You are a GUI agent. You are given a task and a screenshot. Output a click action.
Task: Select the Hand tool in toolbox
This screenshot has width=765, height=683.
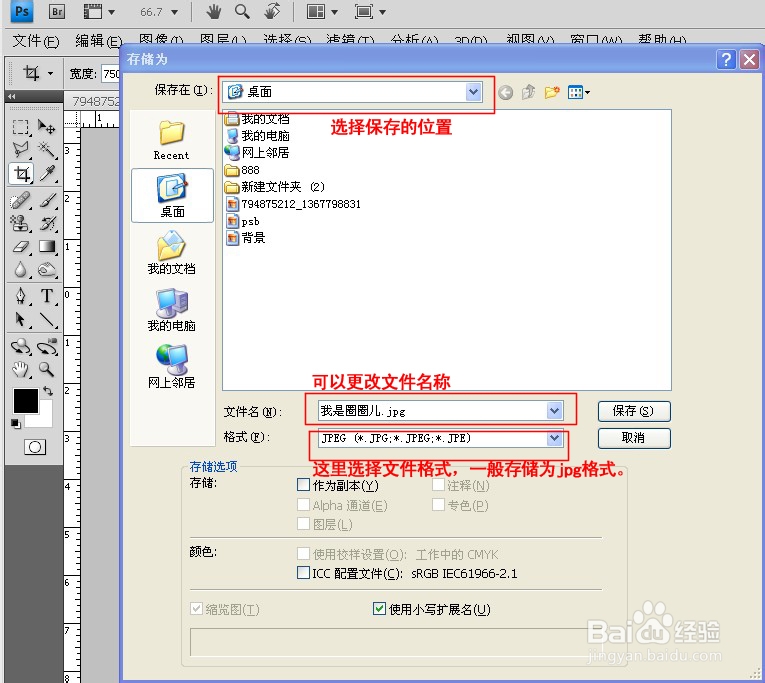20,370
